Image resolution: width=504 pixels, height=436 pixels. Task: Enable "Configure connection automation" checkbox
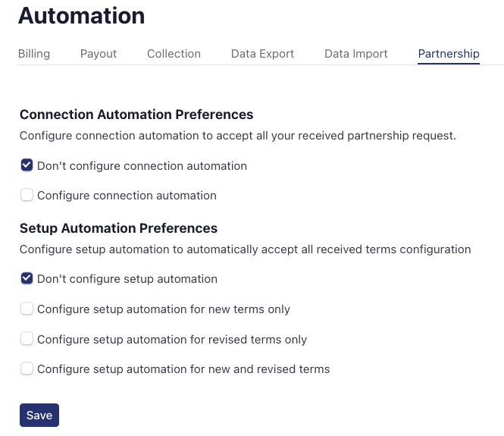point(27,196)
